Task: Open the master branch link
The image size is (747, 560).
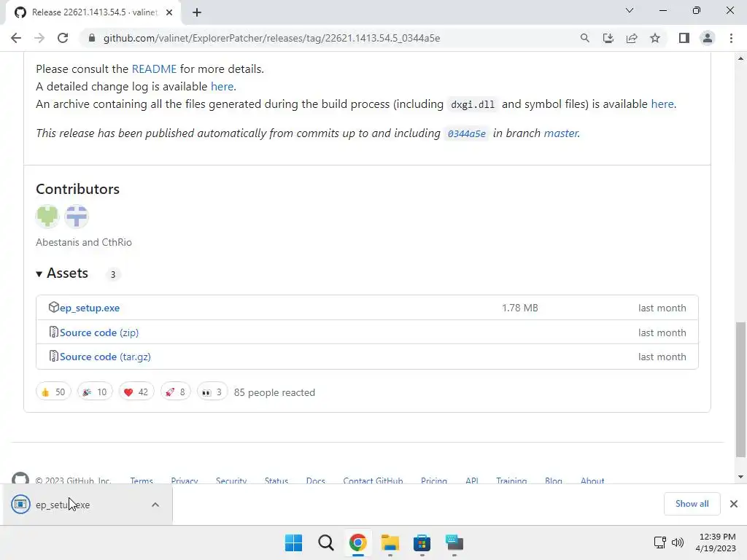Action: coord(561,133)
